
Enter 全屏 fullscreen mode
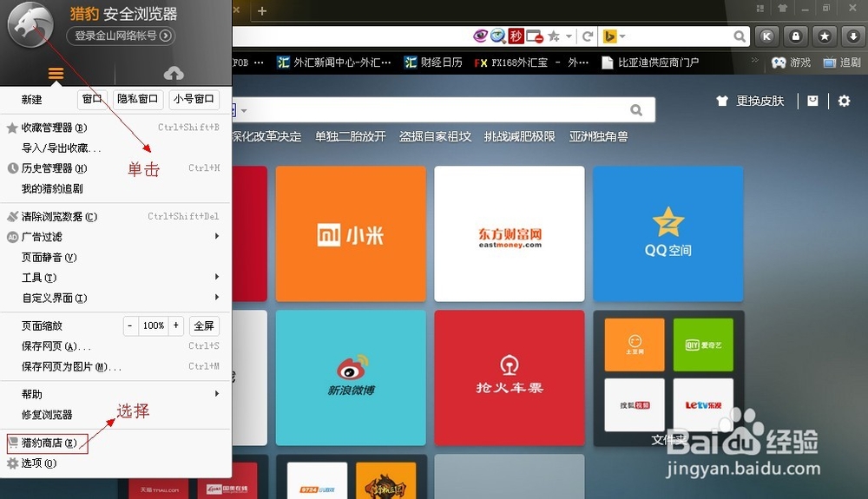pyautogui.click(x=204, y=325)
